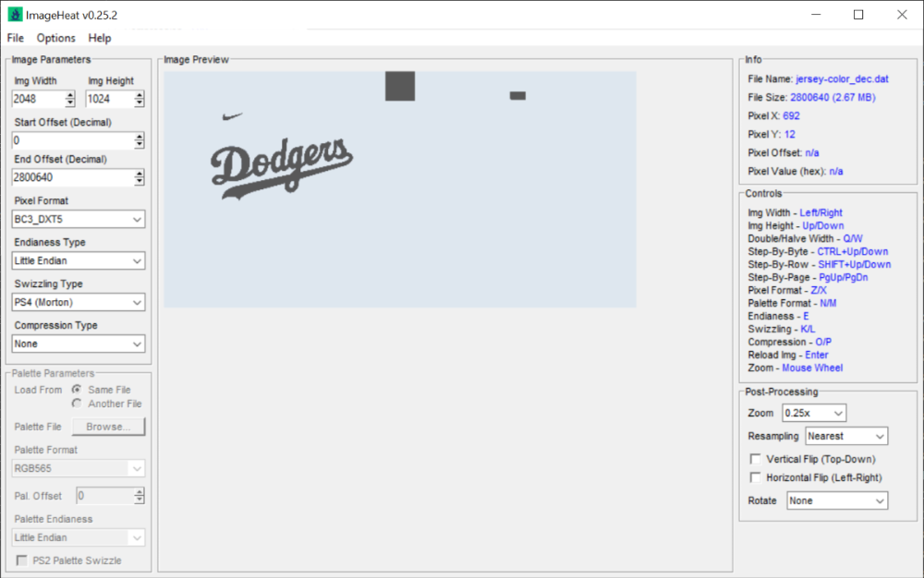Open the Rotate None dropdown
Image resolution: width=924 pixels, height=578 pixels.
coord(836,500)
